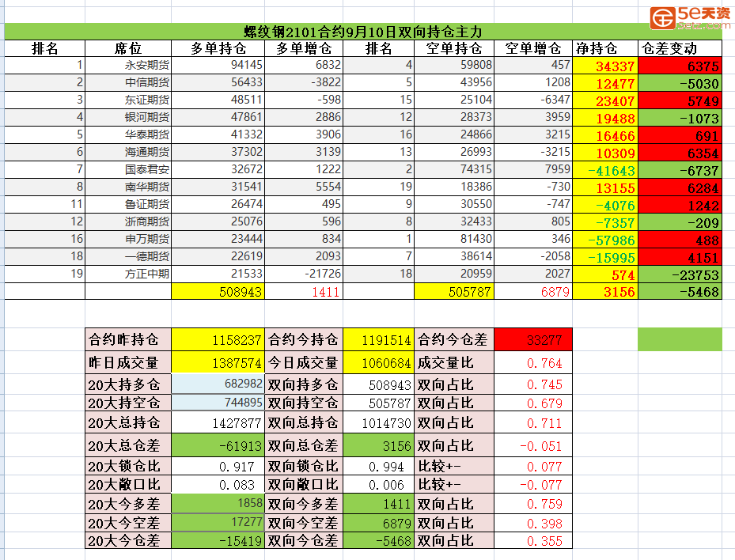Click the light blue cell 744895

[x=218, y=403]
